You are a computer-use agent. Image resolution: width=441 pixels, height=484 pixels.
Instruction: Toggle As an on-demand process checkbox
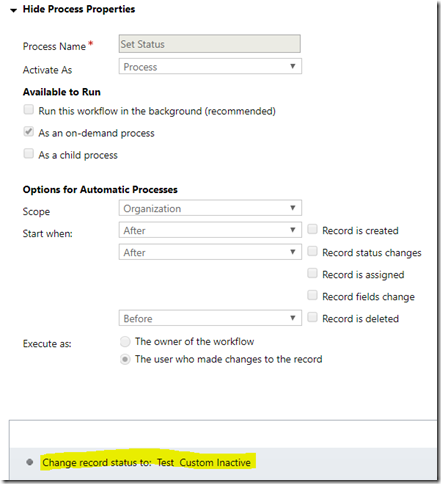point(29,132)
